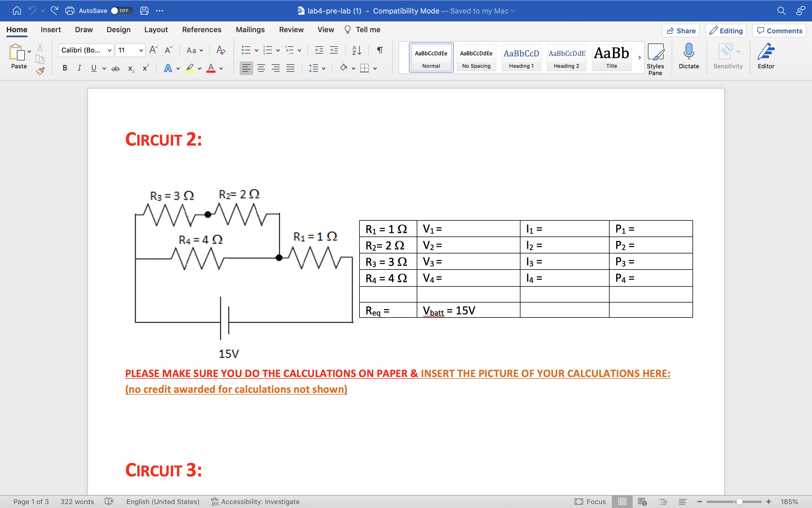Viewport: 812px width, 508px height.
Task: Toggle Subscript formatting
Action: 131,69
